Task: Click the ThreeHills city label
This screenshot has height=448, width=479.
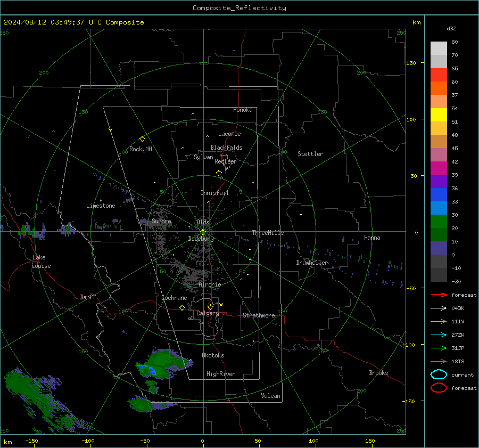Action: click(x=268, y=233)
